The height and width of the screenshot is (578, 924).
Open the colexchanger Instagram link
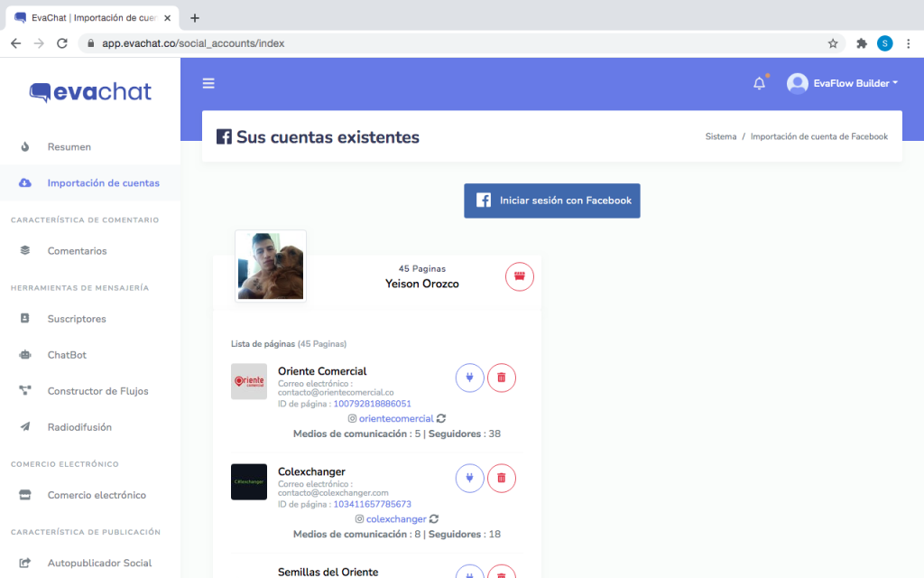pyautogui.click(x=395, y=519)
